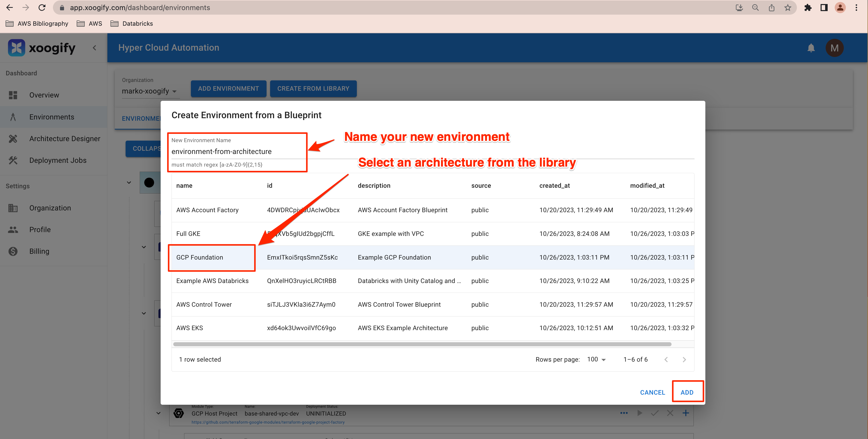Open Organization settings page
868x439 pixels.
(50, 208)
